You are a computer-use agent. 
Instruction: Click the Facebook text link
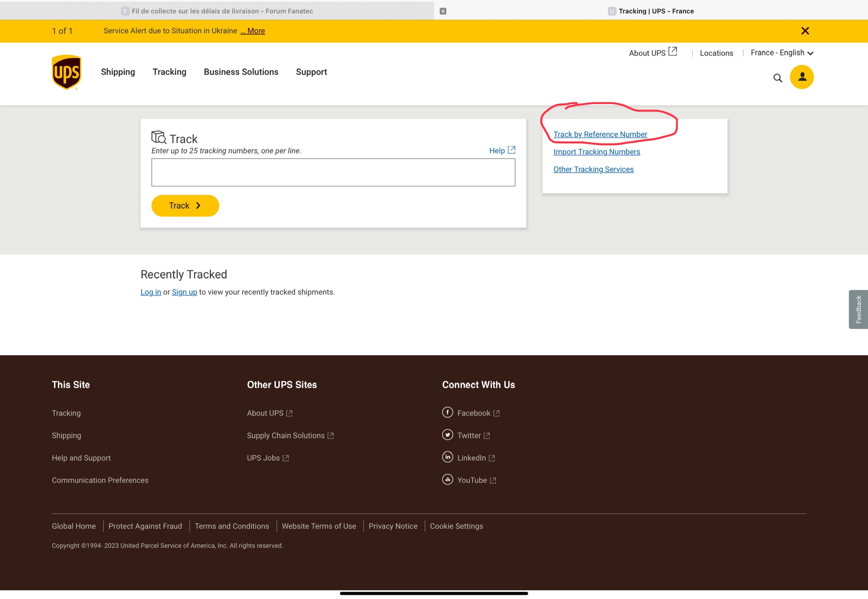(x=474, y=413)
